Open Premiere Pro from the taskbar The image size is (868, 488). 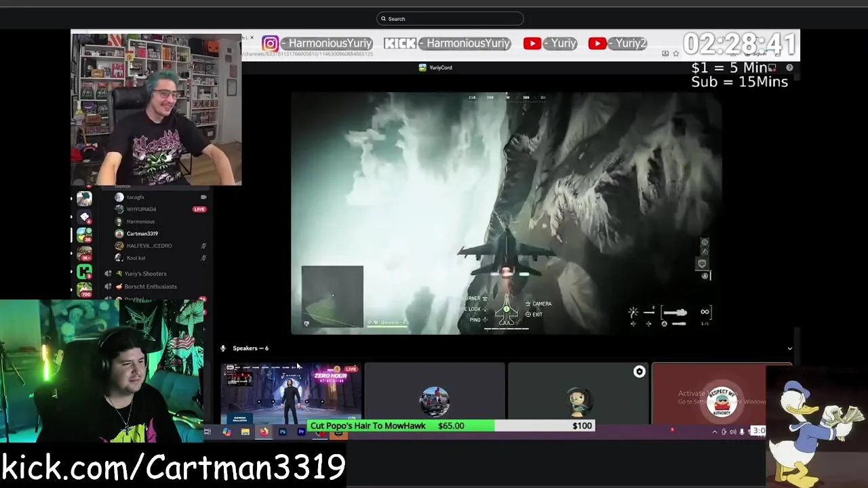[x=301, y=432]
